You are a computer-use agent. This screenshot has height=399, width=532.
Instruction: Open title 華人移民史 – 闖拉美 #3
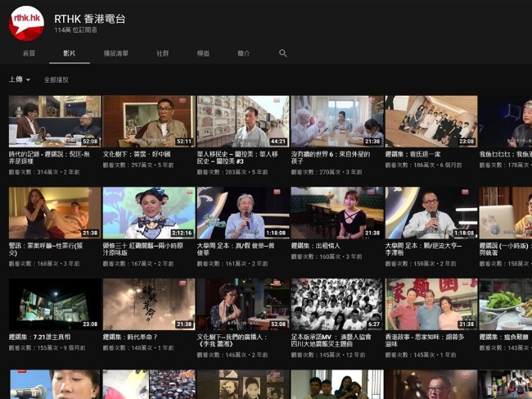[x=237, y=157]
